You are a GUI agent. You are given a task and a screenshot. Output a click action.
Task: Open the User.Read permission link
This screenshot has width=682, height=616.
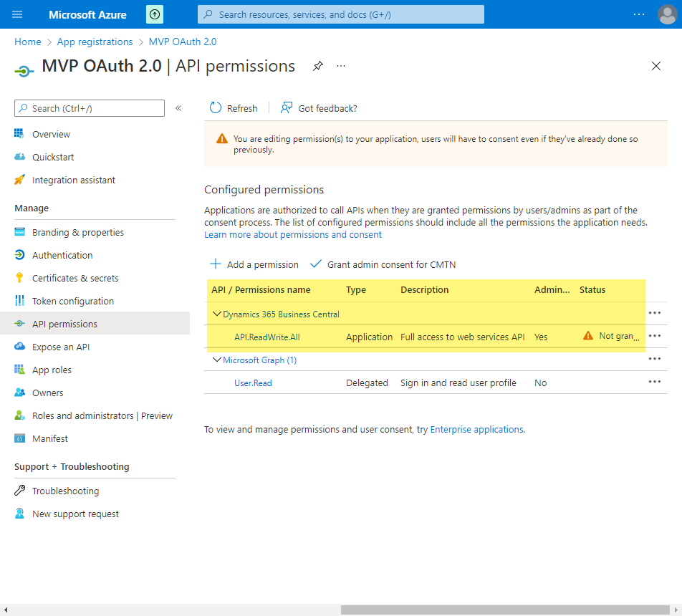click(x=253, y=383)
